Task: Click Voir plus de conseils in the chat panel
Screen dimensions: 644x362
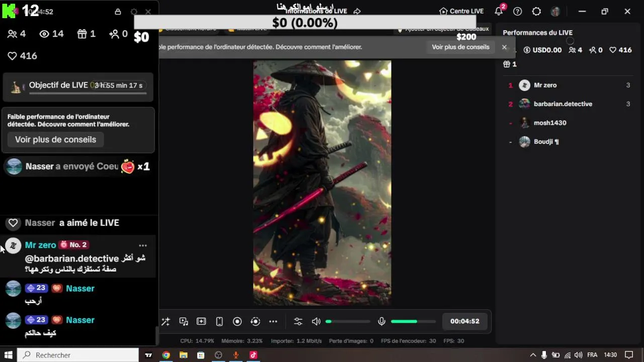Action: tap(55, 139)
